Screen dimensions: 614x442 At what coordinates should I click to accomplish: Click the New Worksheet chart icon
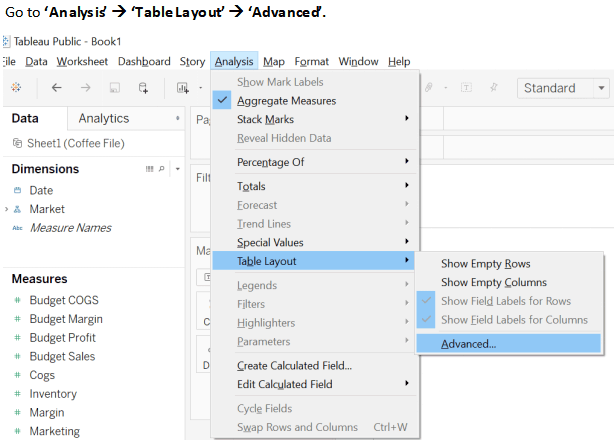point(182,88)
